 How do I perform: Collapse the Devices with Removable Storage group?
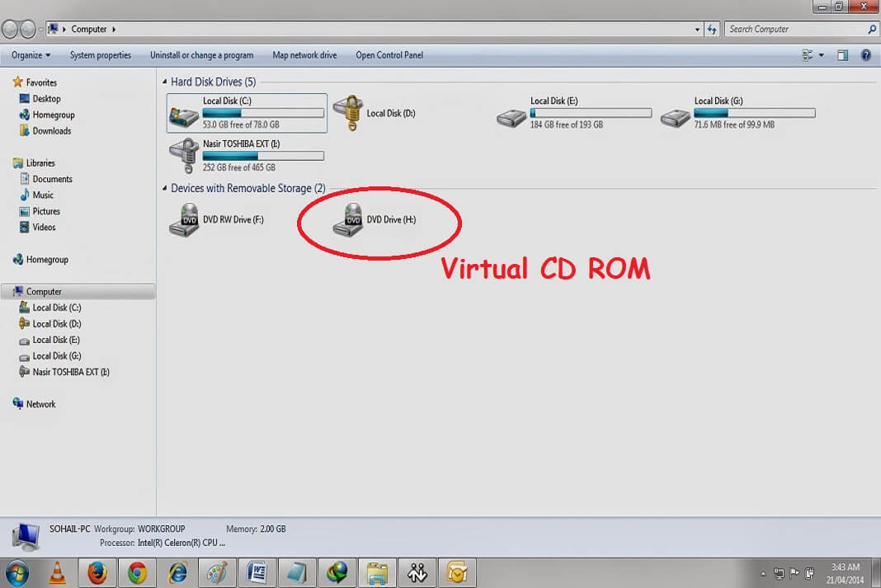tap(165, 188)
